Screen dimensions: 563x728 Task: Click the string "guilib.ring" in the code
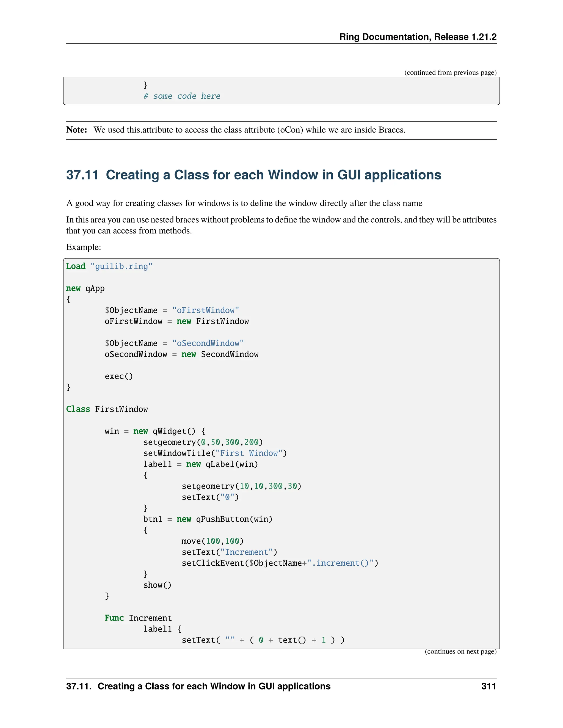122,266
